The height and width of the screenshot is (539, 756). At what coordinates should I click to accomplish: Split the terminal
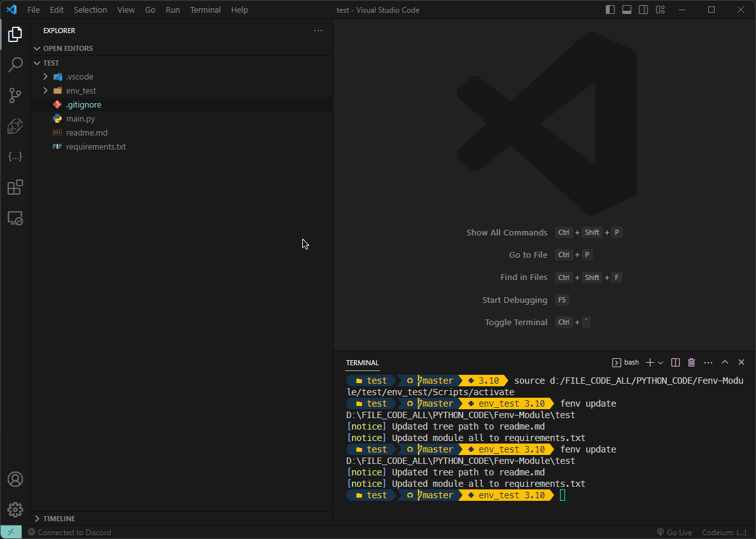click(x=675, y=363)
